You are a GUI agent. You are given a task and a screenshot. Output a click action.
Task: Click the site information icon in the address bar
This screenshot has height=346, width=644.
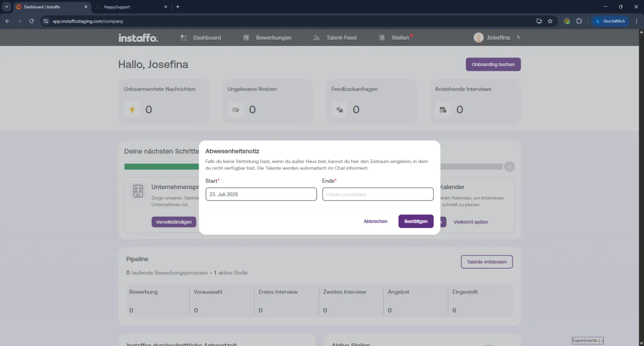(46, 21)
